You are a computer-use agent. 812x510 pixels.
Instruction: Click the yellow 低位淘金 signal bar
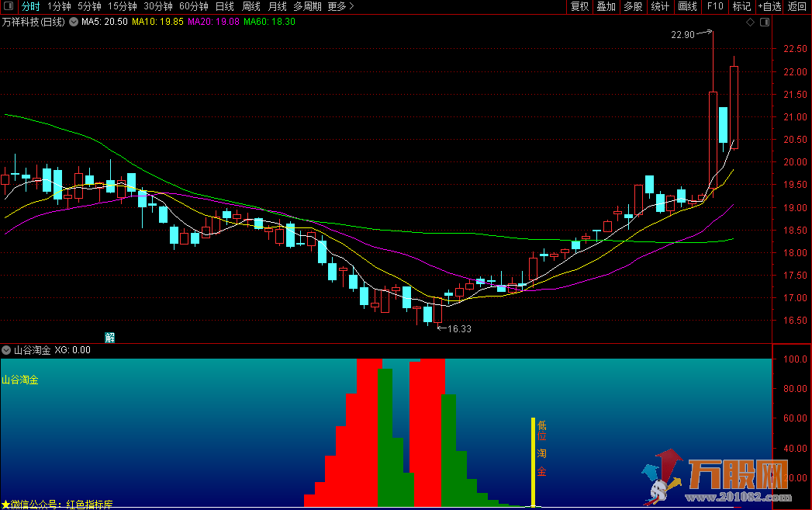click(x=533, y=462)
